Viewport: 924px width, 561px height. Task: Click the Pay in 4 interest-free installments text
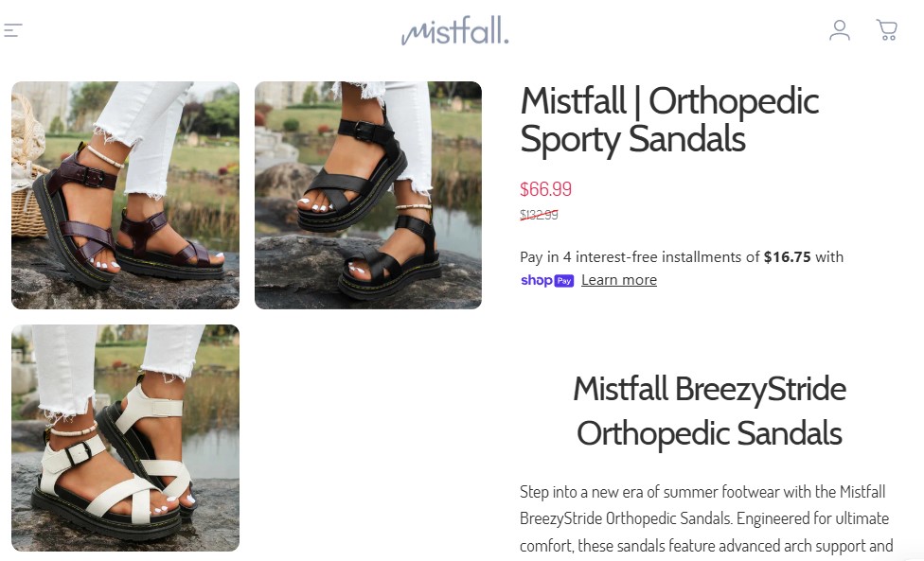pos(639,257)
